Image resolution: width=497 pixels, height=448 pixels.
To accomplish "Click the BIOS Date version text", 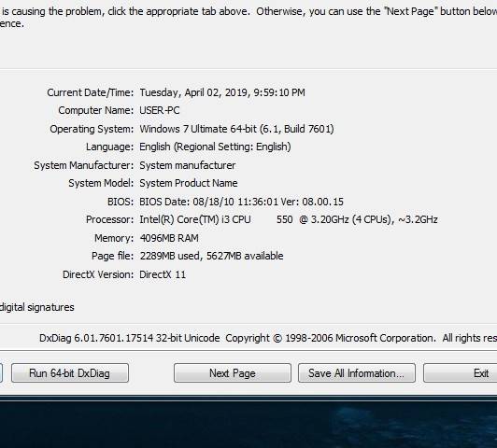I will pyautogui.click(x=241, y=202).
